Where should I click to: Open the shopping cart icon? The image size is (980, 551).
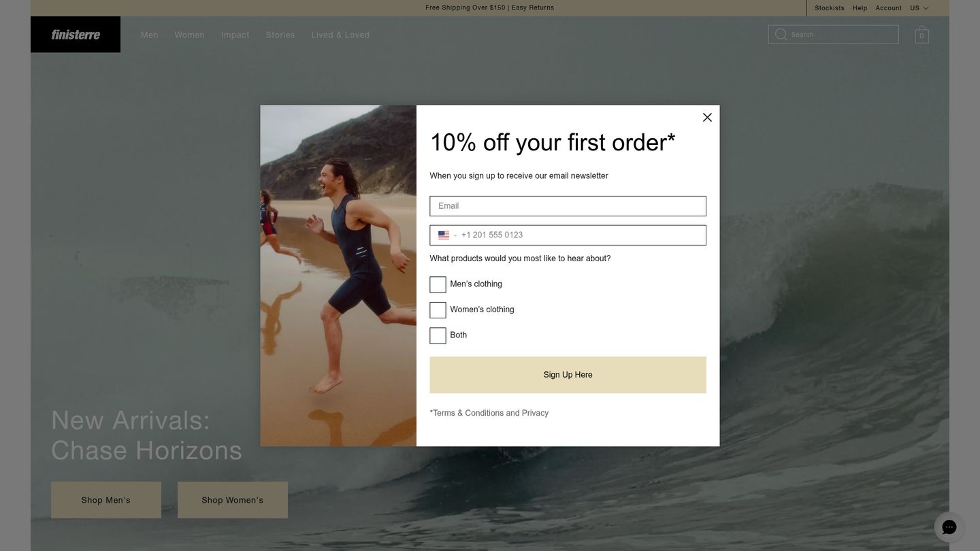tap(921, 34)
